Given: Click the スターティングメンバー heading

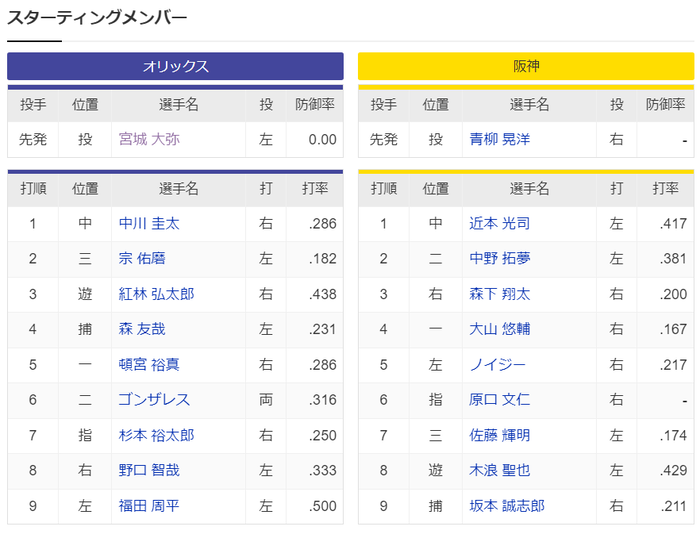Looking at the screenshot, I should [97, 18].
